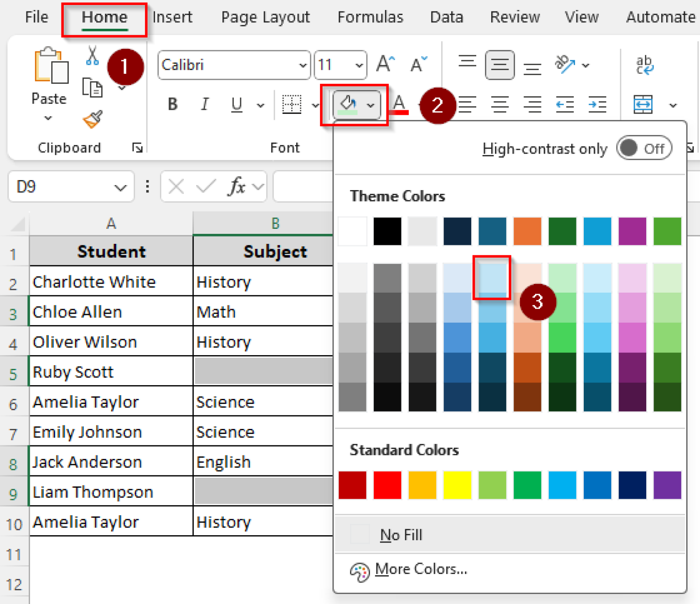Viewport: 700px width, 604px height.
Task: Open the Font name dropdown
Action: tap(302, 65)
